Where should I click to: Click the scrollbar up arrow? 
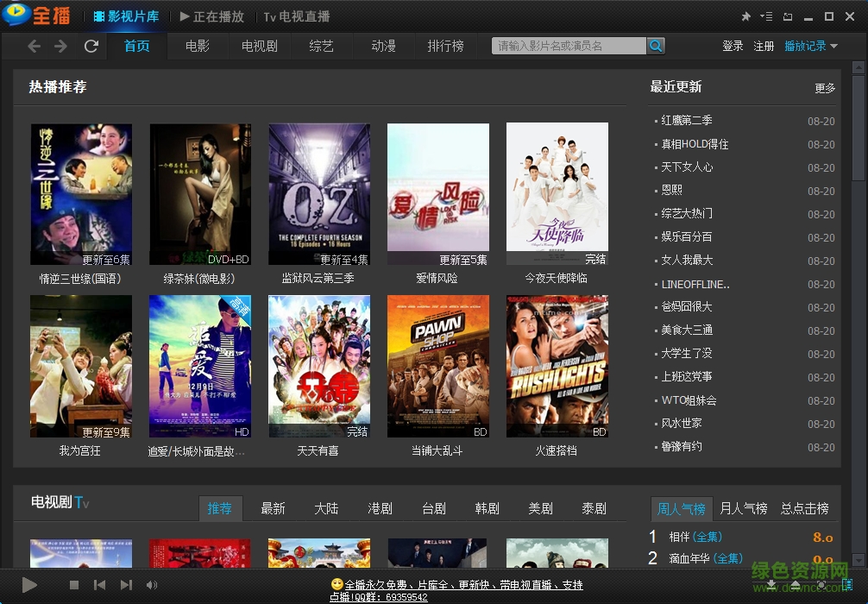click(x=858, y=68)
